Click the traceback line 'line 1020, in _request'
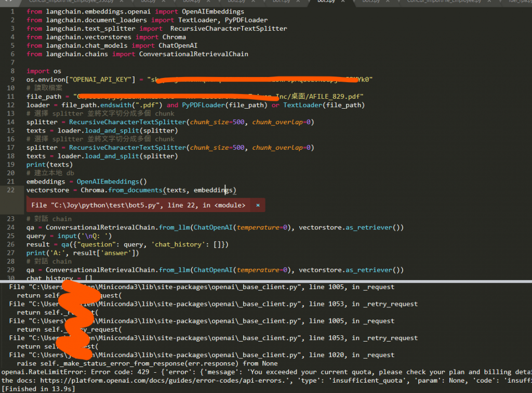This screenshot has height=393, width=532. point(352,355)
